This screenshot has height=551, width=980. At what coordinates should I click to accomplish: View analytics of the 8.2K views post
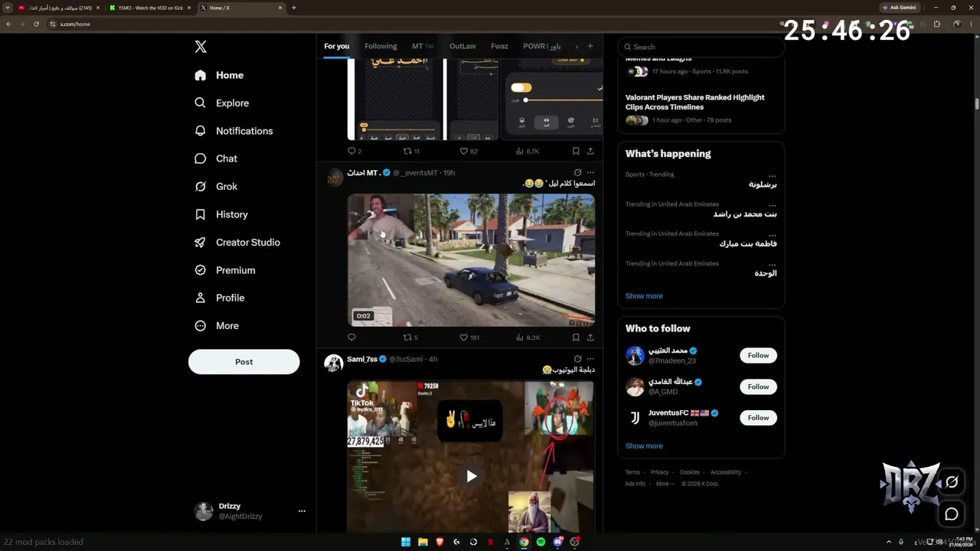pos(528,337)
